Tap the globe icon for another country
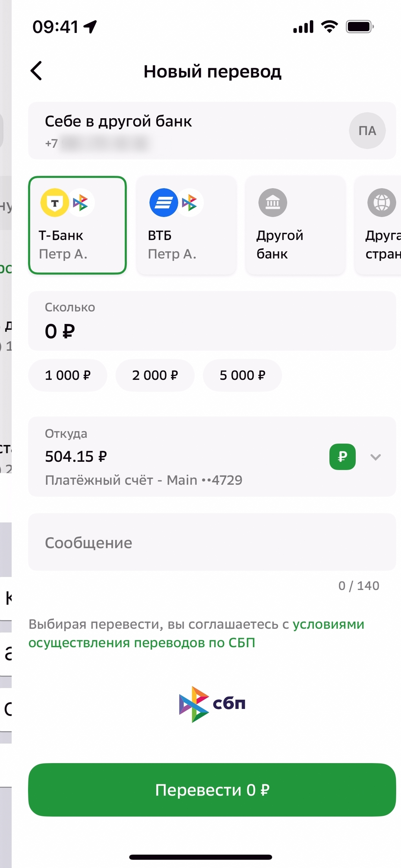The height and width of the screenshot is (868, 401). coord(381,203)
